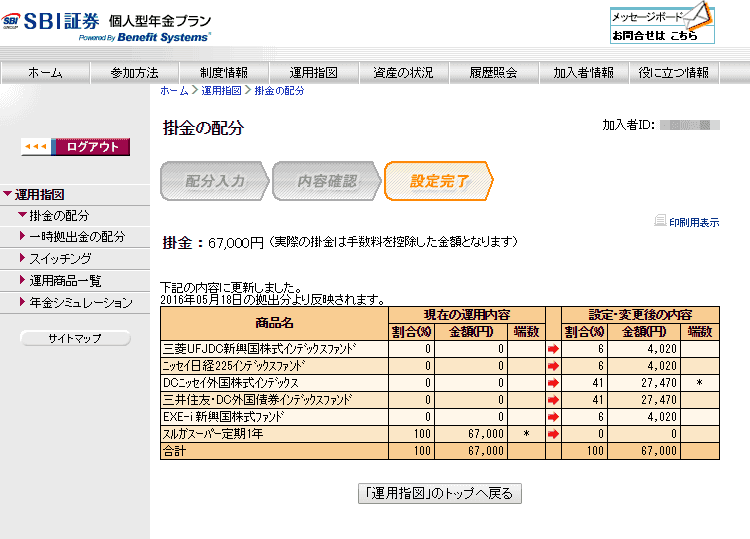Click the asterisk in スルガスーパー定期1年 端数 cell

[526, 434]
